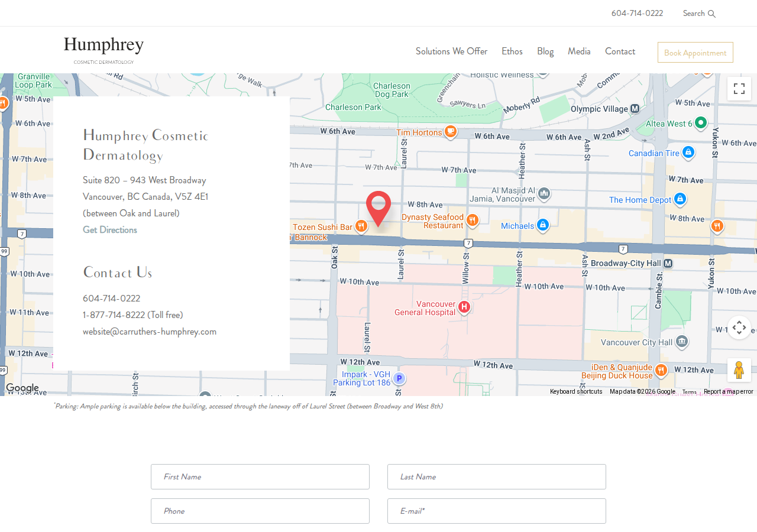Click Broadway-City Hall metro station icon
Viewport: 757px width, 532px height.
pos(668,263)
